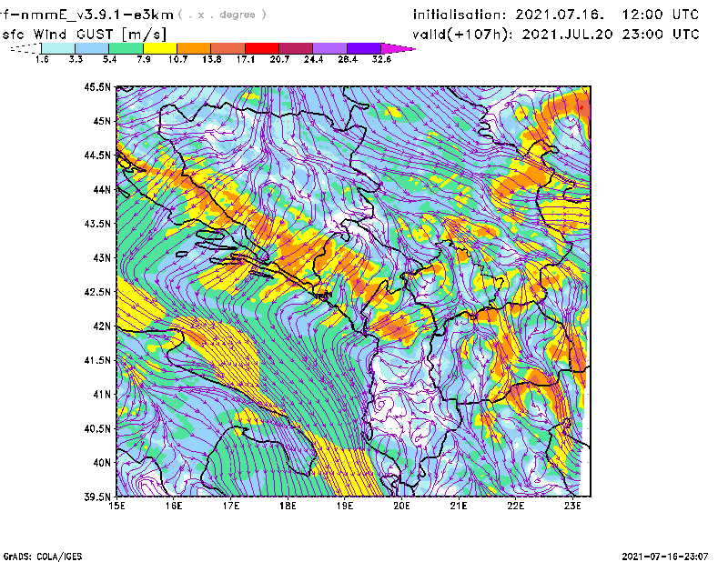This screenshot has width=728, height=562.
Task: Click the light blue 3.3–5.4 legend swatch
Action: [x=92, y=48]
